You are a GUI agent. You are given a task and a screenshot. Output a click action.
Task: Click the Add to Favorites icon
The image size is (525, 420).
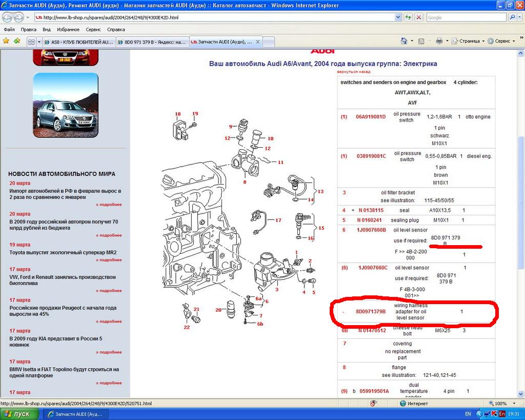point(17,41)
